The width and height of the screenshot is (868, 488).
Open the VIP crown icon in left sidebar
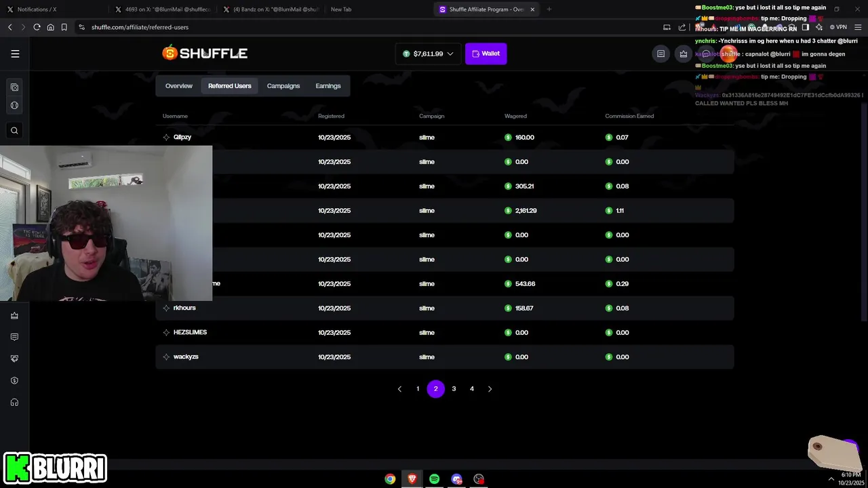[14, 315]
